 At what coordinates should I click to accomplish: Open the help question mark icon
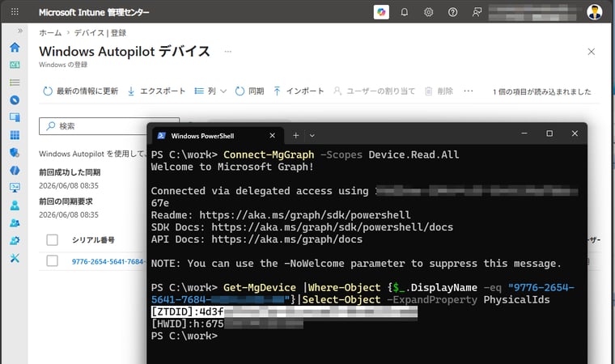(452, 12)
